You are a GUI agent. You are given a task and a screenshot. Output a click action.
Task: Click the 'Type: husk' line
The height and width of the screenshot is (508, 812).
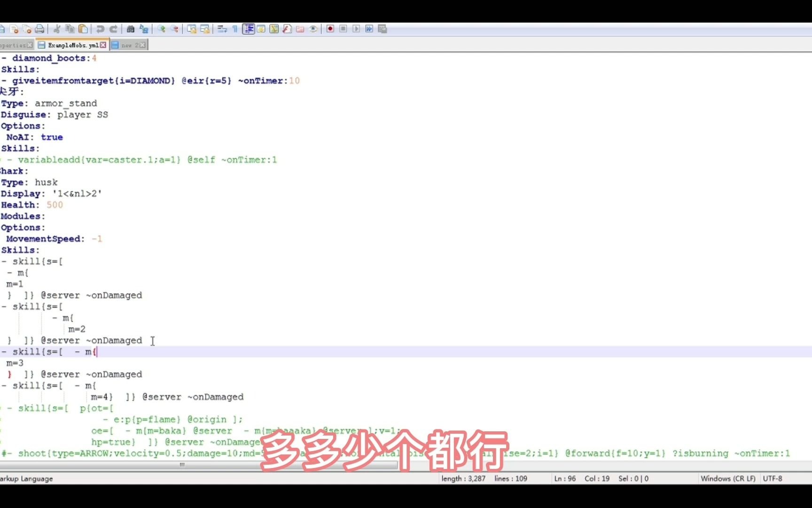tap(29, 183)
